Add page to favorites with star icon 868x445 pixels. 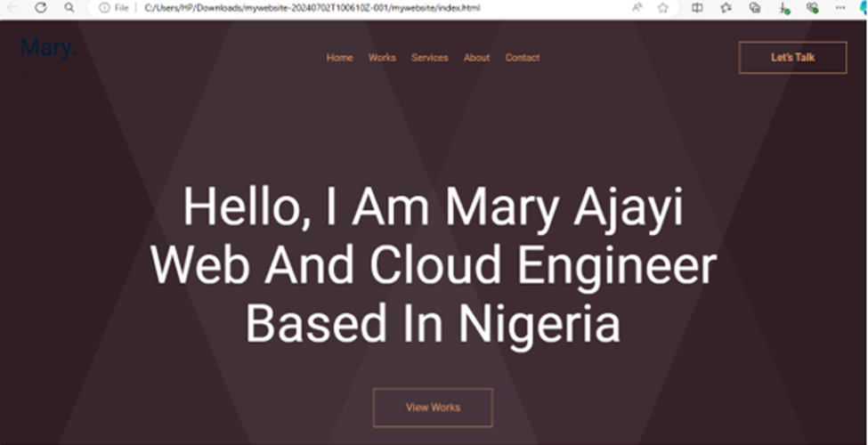click(x=662, y=8)
